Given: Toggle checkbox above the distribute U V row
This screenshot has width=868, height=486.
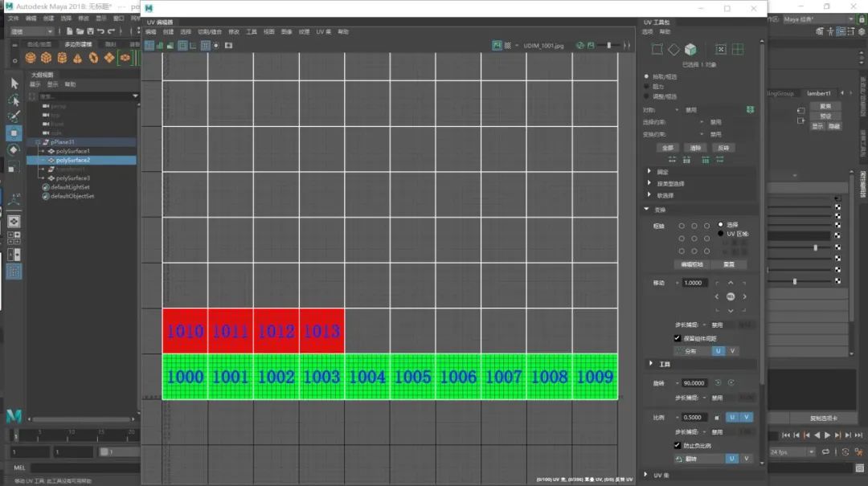Looking at the screenshot, I should coord(677,338).
